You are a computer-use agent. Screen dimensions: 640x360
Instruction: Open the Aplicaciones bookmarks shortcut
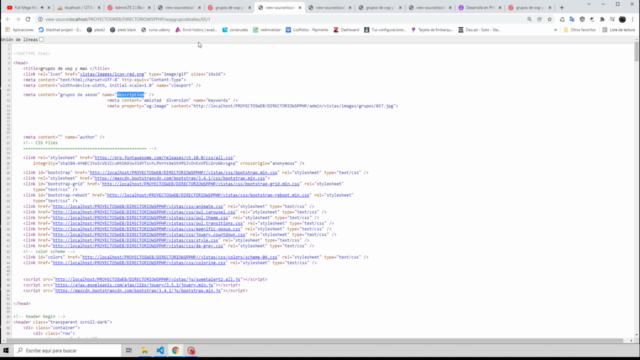19,30
